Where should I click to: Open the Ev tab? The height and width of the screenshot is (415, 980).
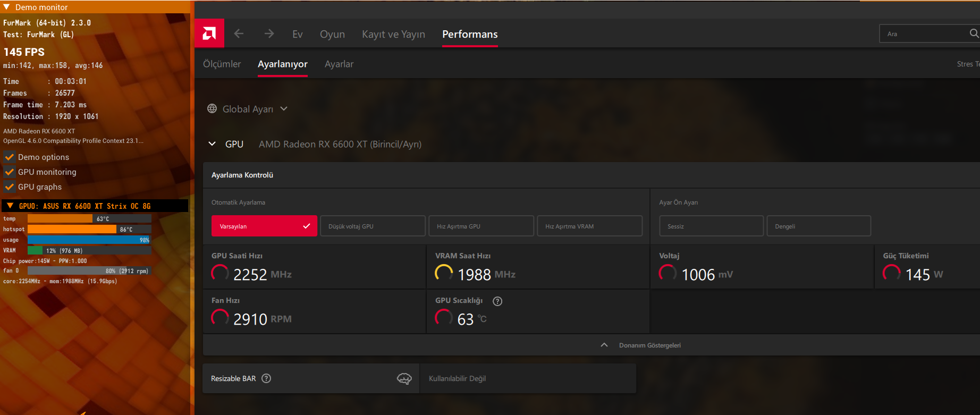tap(298, 34)
